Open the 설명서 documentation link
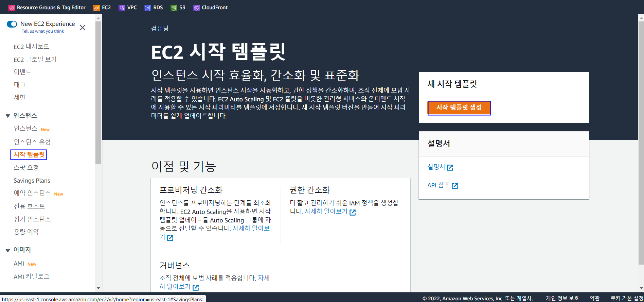 (436, 167)
